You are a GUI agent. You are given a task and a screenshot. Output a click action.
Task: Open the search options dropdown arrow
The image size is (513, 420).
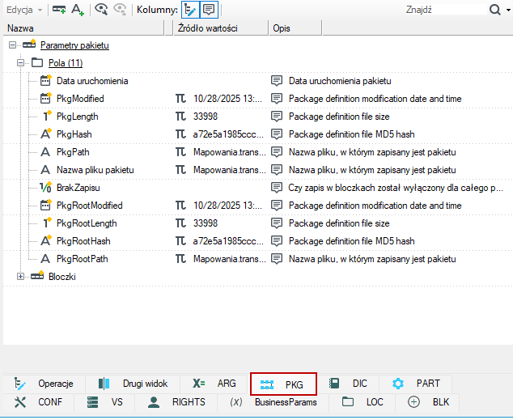(x=508, y=11)
